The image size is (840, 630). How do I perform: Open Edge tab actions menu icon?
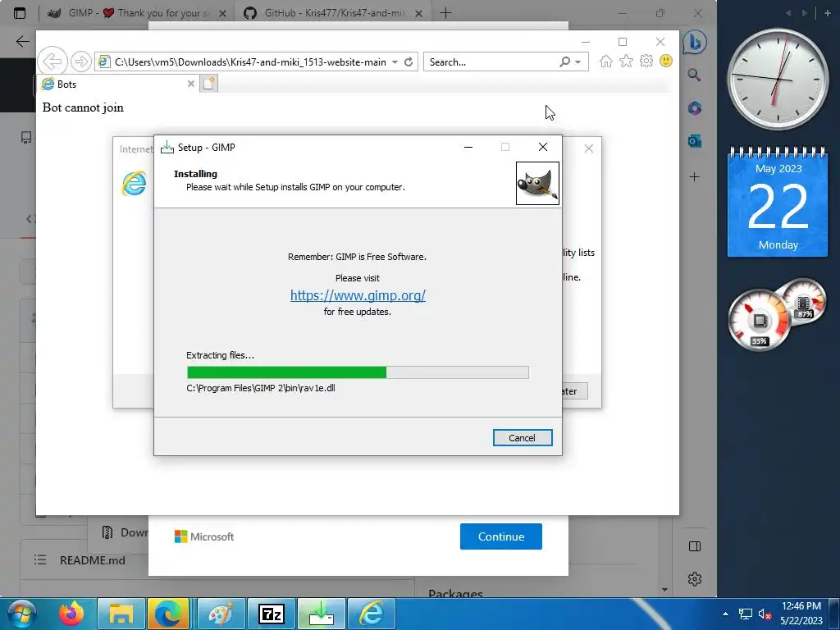point(20,13)
